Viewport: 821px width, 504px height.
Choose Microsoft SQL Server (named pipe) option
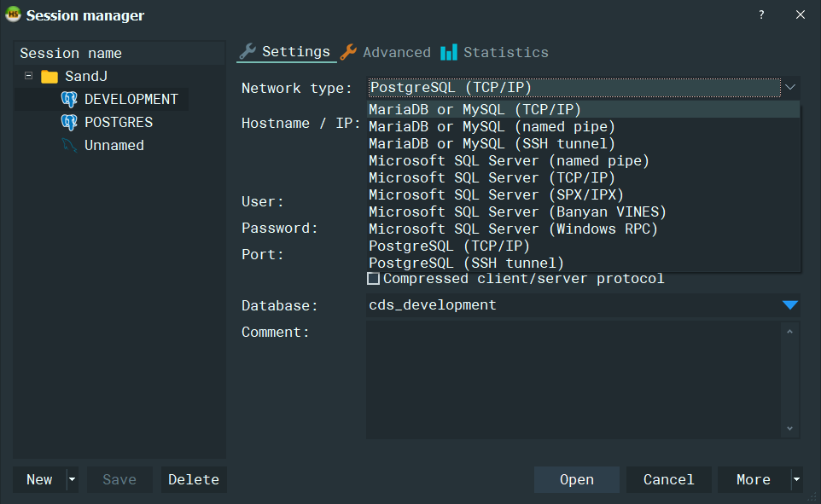584,160
